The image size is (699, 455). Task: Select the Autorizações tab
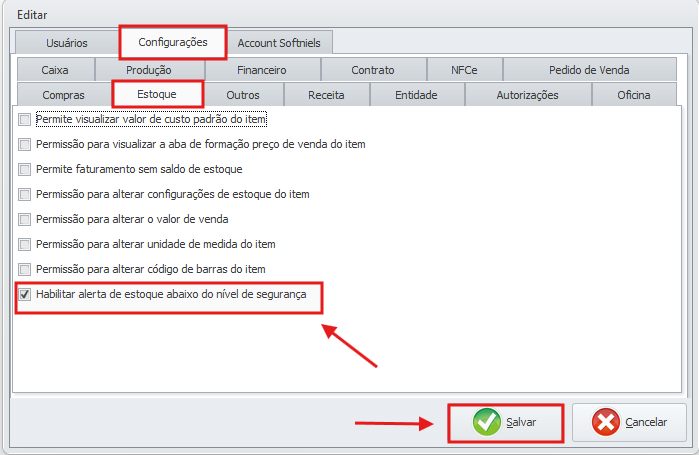[x=527, y=95]
